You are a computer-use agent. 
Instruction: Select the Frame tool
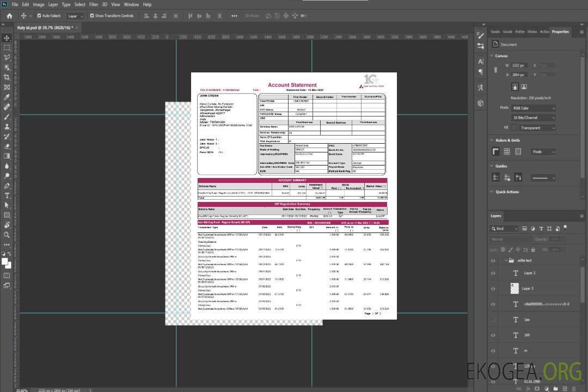coord(7,87)
